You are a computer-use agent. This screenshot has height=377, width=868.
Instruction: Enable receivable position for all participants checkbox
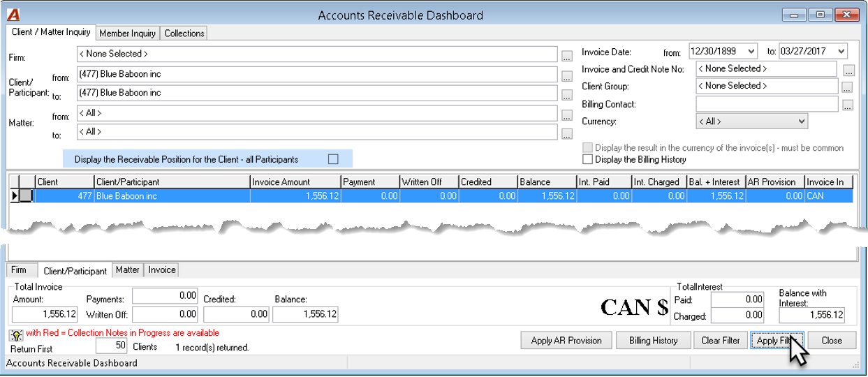[333, 159]
